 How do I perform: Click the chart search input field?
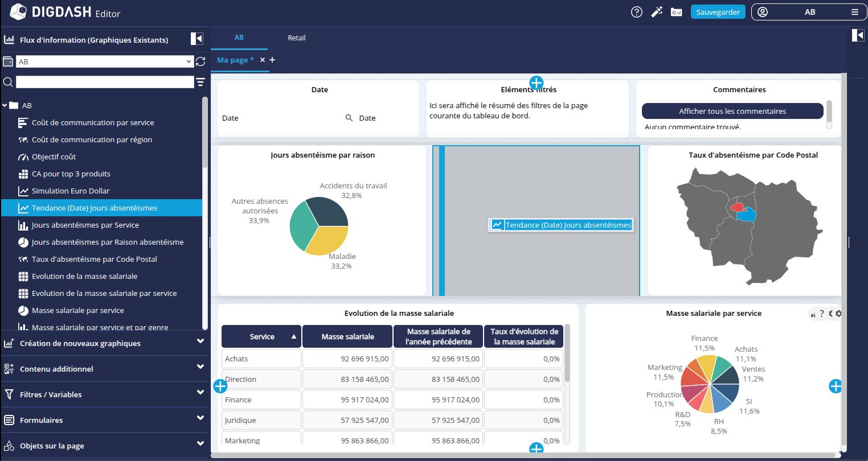pos(105,82)
